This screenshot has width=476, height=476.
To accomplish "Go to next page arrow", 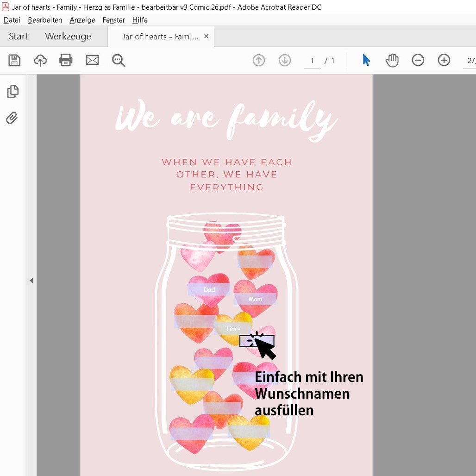I will point(284,60).
